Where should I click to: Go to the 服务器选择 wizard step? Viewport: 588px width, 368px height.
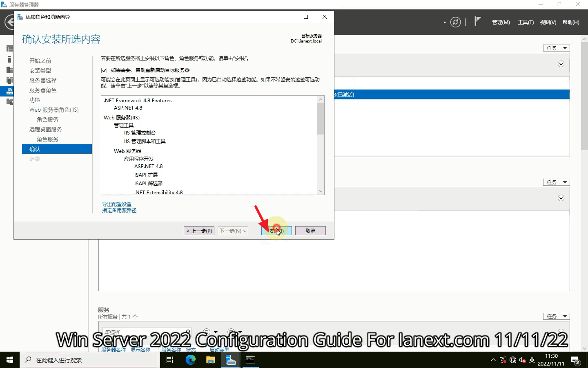coord(43,80)
